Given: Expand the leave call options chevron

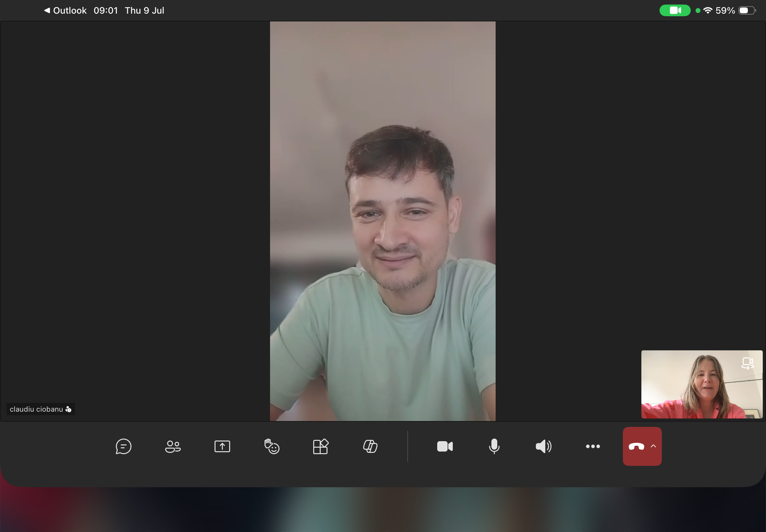Looking at the screenshot, I should point(653,446).
